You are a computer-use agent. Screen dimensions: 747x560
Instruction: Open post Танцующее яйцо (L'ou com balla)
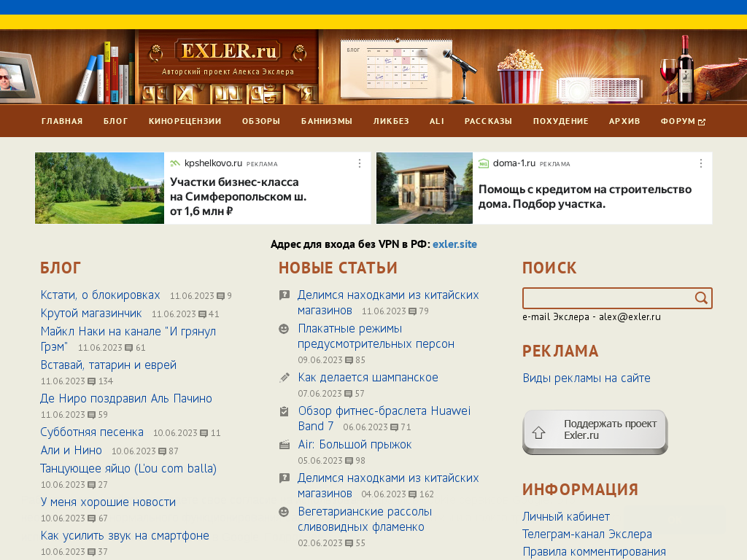128,469
